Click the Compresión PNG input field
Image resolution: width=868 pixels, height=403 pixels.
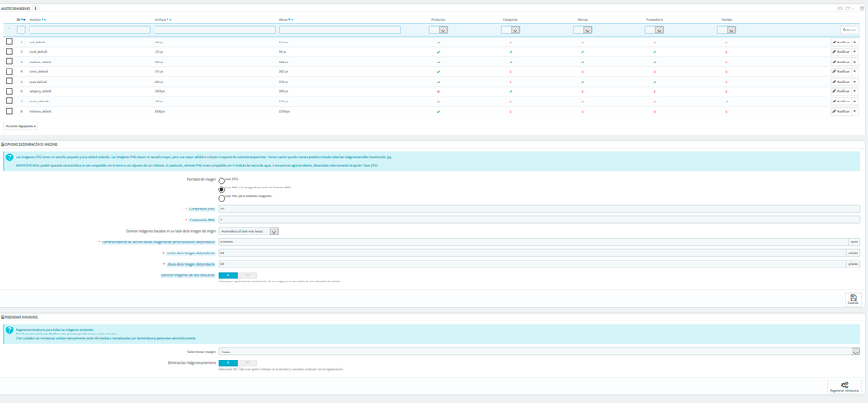(539, 221)
